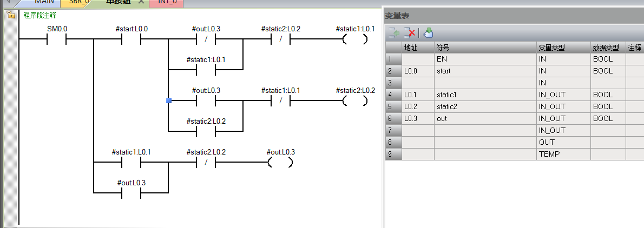Select row 2 header in the variable table
The height and width of the screenshot is (228, 644).
[x=393, y=71]
